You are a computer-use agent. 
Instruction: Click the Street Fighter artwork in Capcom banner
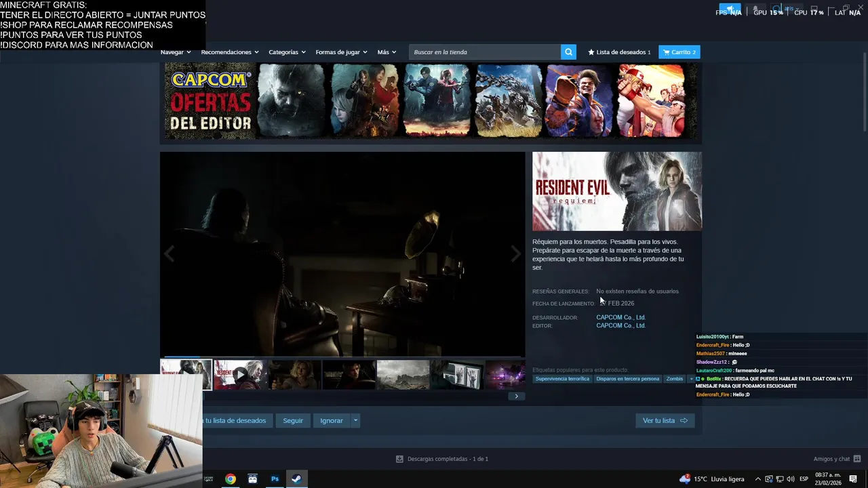pyautogui.click(x=580, y=101)
